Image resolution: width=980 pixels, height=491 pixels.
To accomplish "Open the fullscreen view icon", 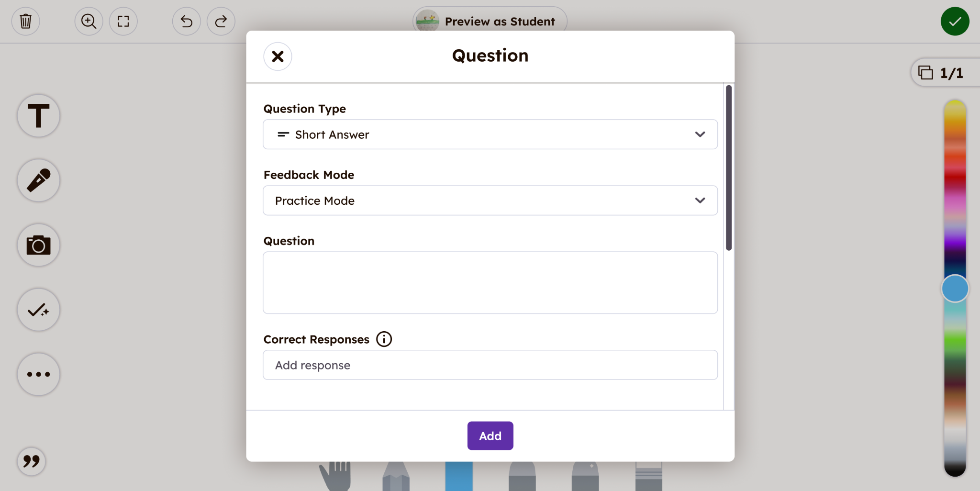I will coord(123,21).
